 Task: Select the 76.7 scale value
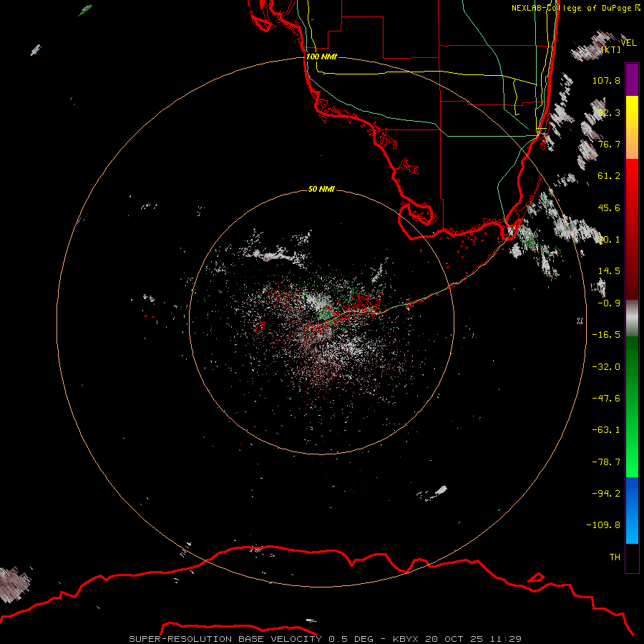click(609, 144)
